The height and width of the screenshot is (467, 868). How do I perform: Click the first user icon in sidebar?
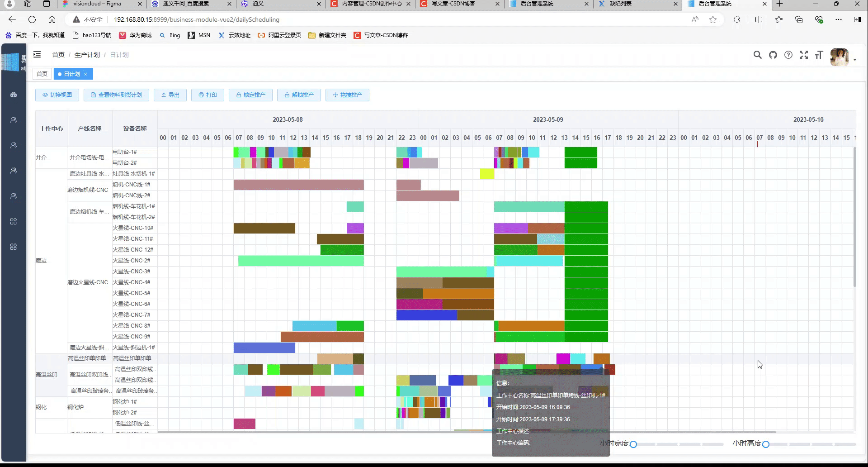point(14,120)
